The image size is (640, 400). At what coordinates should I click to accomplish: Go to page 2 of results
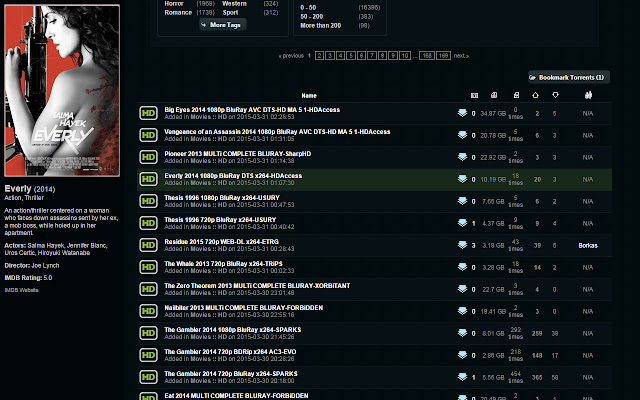[320, 56]
